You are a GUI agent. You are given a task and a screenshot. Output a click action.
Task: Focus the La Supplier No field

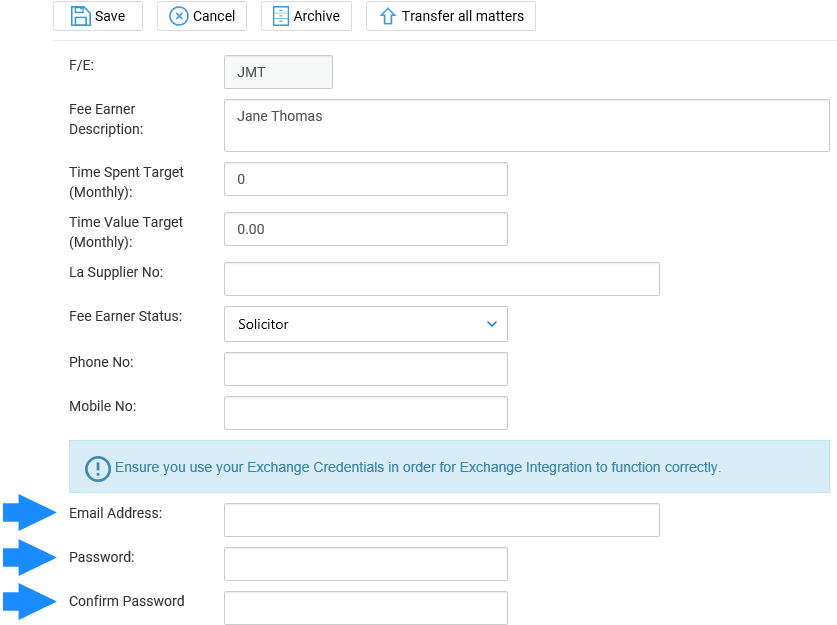[442, 279]
